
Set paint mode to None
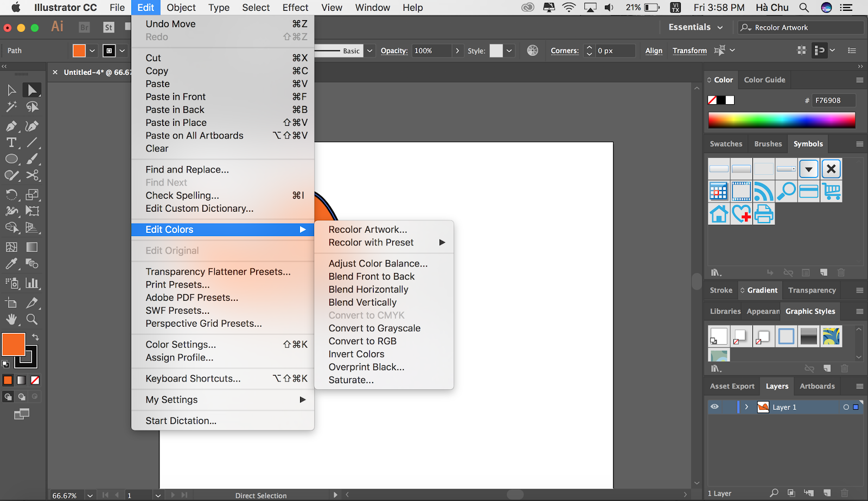click(x=35, y=380)
